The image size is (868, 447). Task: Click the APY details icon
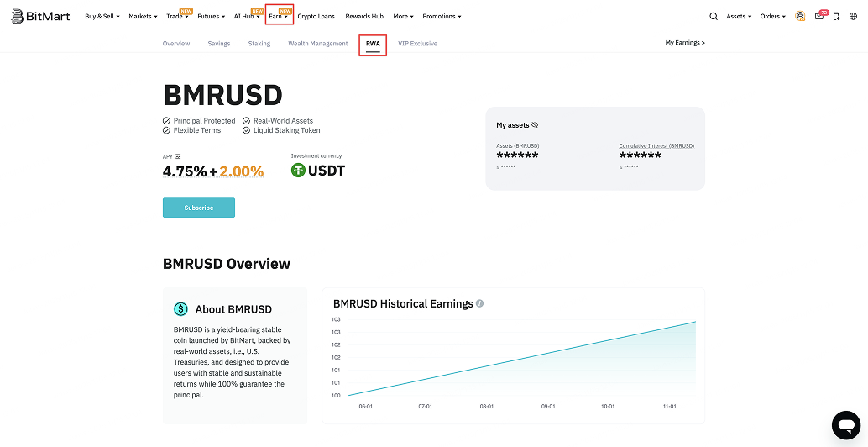pyautogui.click(x=178, y=156)
